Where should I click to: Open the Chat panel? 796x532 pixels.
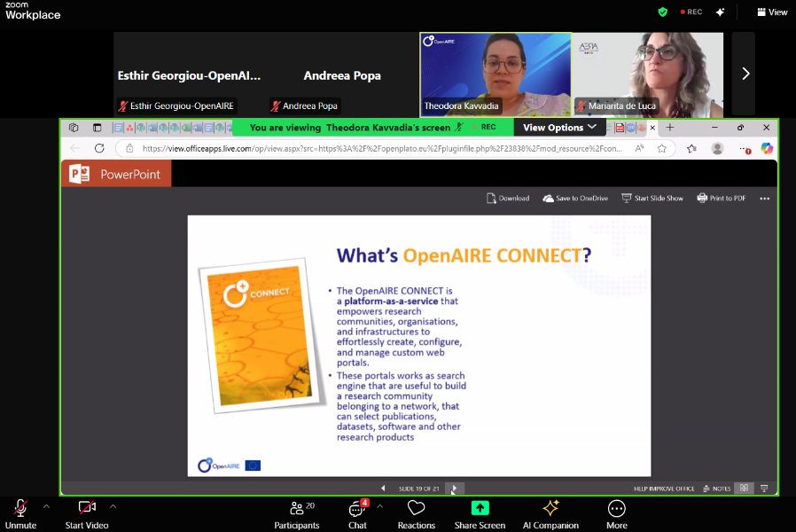pos(357,514)
